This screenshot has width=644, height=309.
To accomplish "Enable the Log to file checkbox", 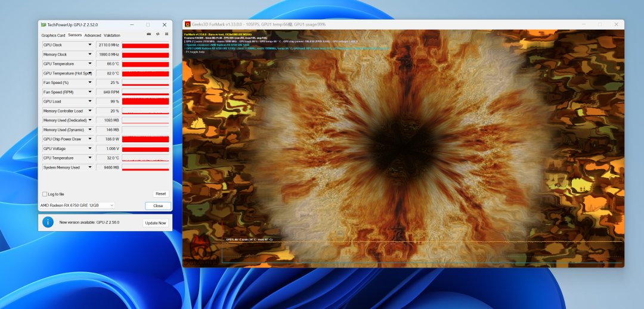I will click(x=45, y=194).
